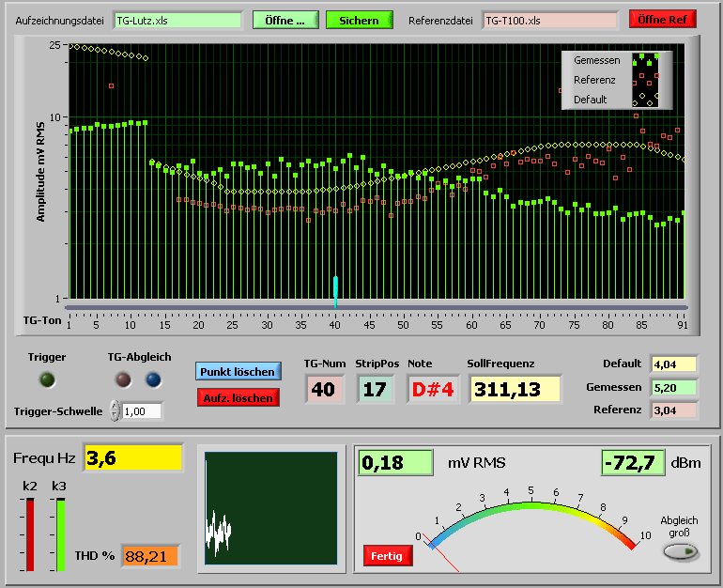
Task: Click the StripPos value 17
Action: point(375,389)
